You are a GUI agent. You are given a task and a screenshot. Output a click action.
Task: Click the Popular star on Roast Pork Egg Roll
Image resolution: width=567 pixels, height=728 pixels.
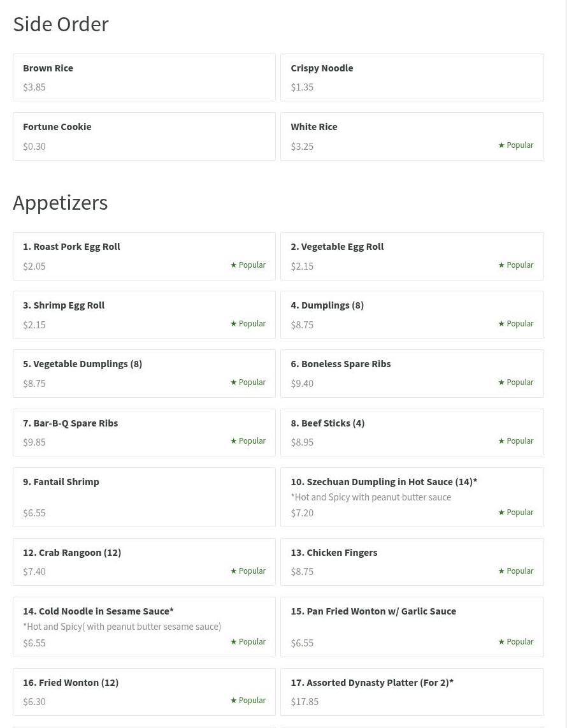pos(234,265)
